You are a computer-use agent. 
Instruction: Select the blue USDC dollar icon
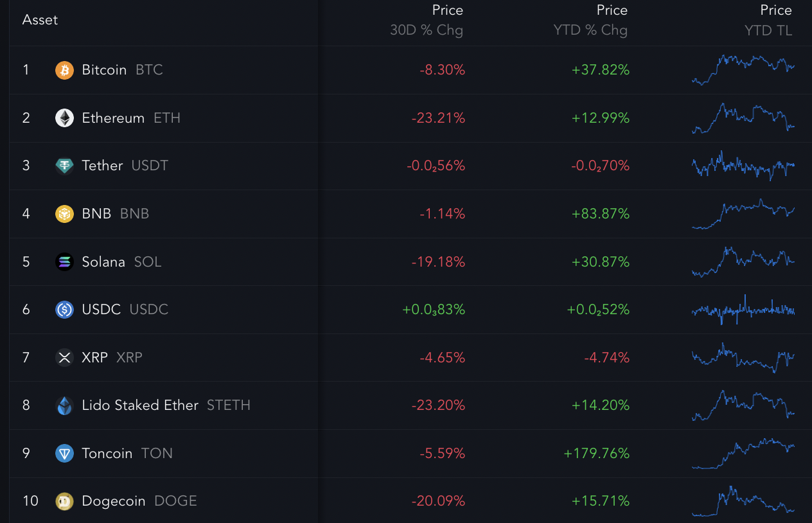click(64, 310)
